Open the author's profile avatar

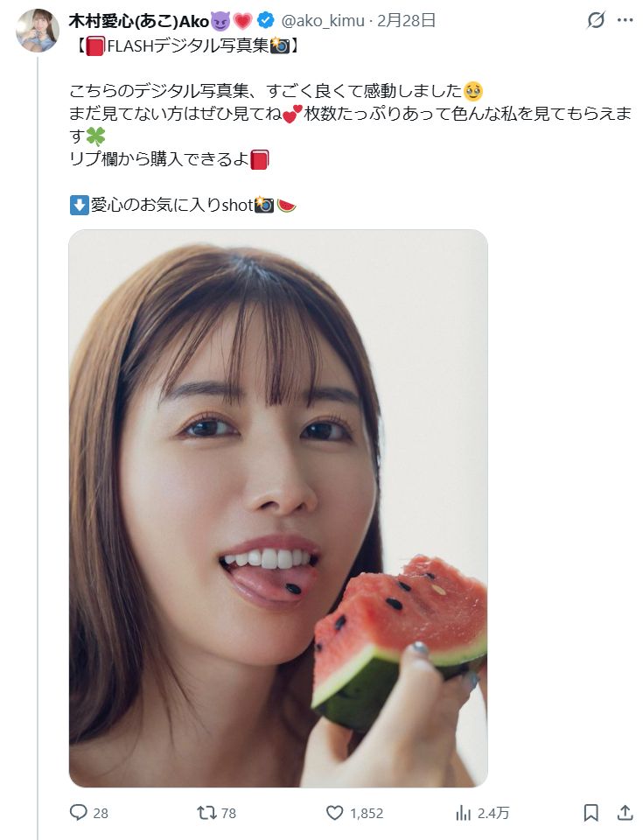pos(38,31)
